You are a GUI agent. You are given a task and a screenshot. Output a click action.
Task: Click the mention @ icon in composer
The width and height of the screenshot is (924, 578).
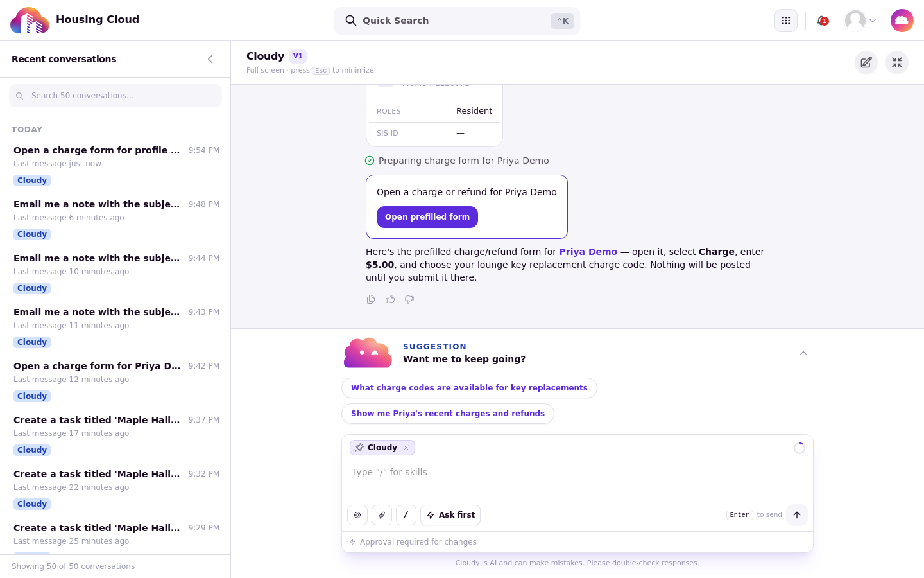[x=357, y=515]
